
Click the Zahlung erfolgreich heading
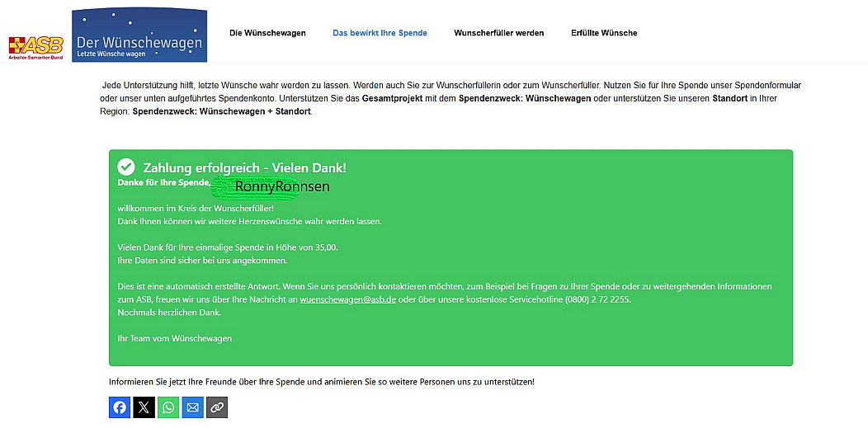244,167
